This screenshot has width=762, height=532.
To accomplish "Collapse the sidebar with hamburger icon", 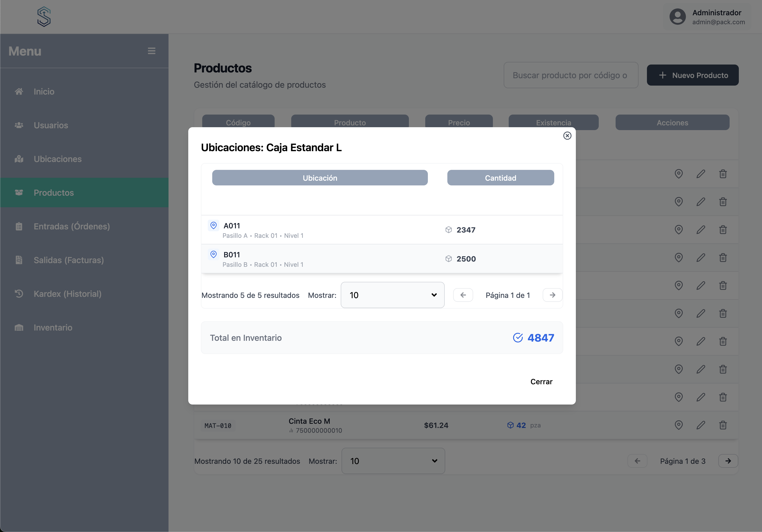I will [x=152, y=51].
